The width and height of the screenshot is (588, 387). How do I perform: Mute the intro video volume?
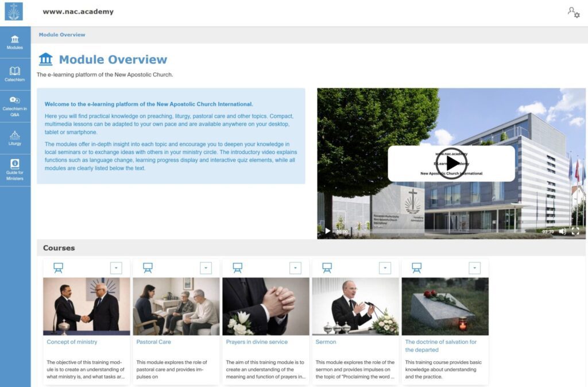point(562,231)
